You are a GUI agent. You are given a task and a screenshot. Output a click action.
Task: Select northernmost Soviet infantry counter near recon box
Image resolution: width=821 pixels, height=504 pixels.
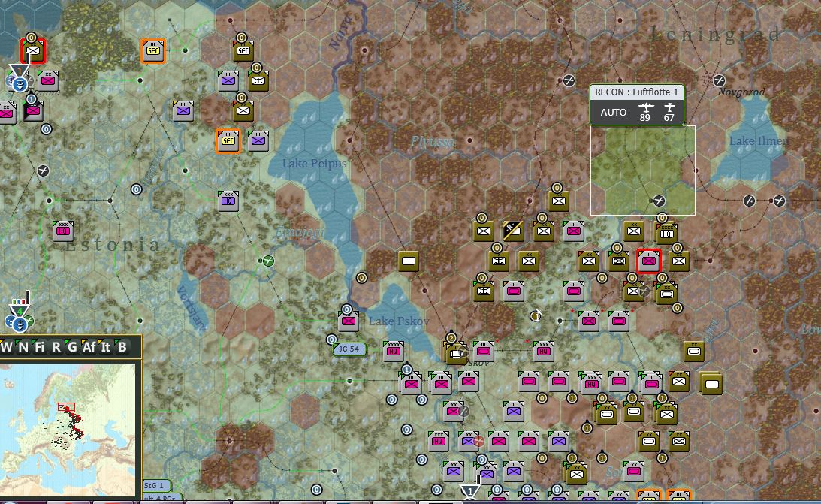pos(559,201)
